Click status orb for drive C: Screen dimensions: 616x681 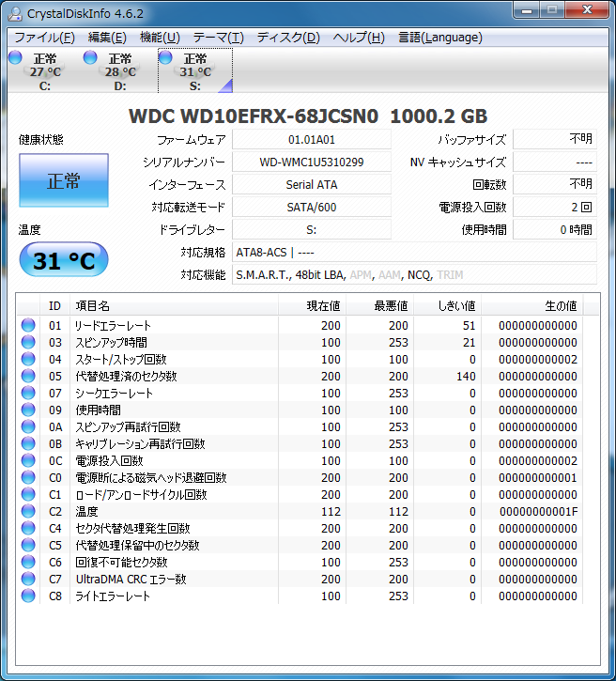[16, 58]
